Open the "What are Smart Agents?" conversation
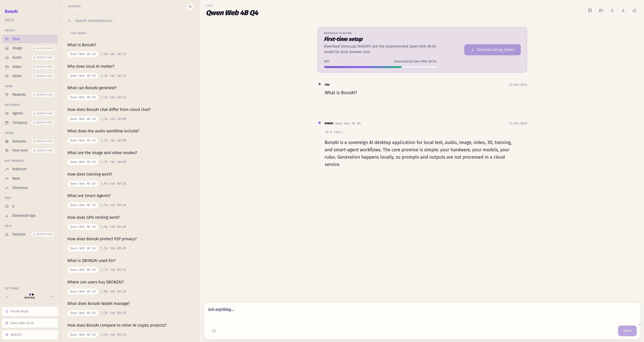 [130, 200]
